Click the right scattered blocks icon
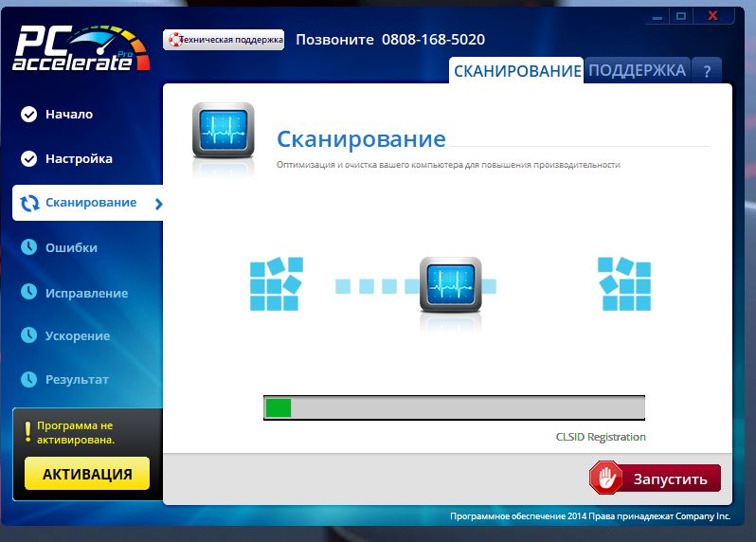 pos(624,284)
